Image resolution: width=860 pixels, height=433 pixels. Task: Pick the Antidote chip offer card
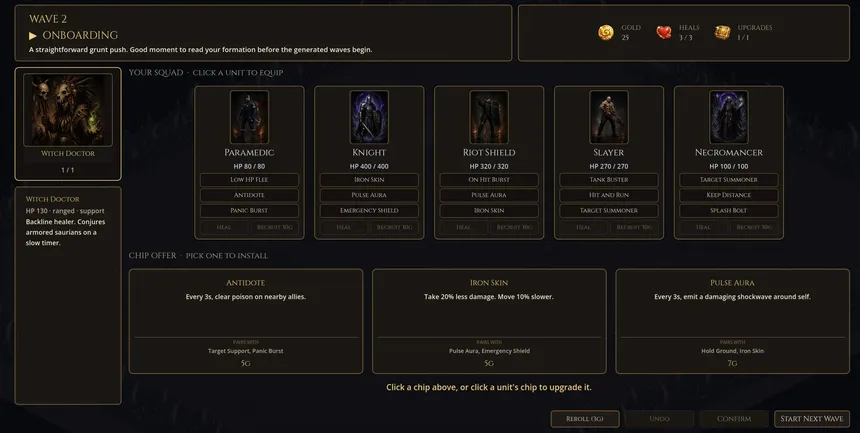tap(246, 321)
